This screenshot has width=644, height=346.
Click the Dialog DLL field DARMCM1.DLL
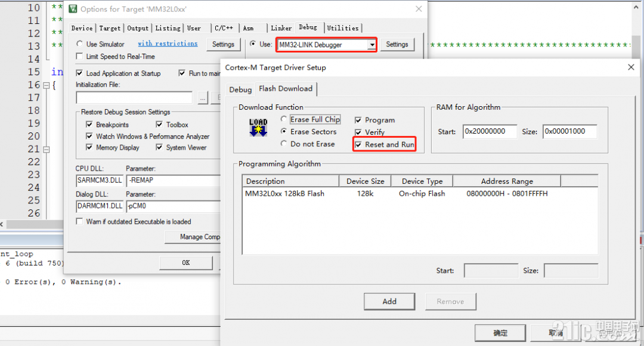pos(100,206)
